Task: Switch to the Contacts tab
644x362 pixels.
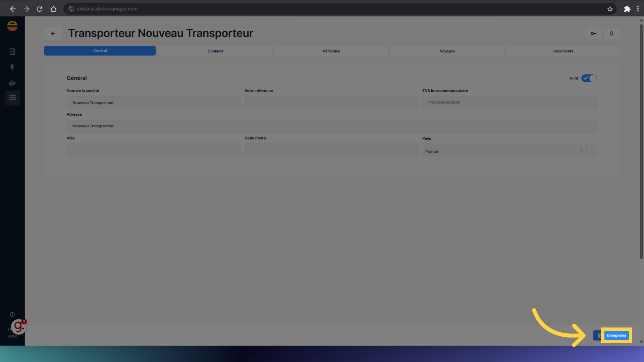Action: point(215,51)
